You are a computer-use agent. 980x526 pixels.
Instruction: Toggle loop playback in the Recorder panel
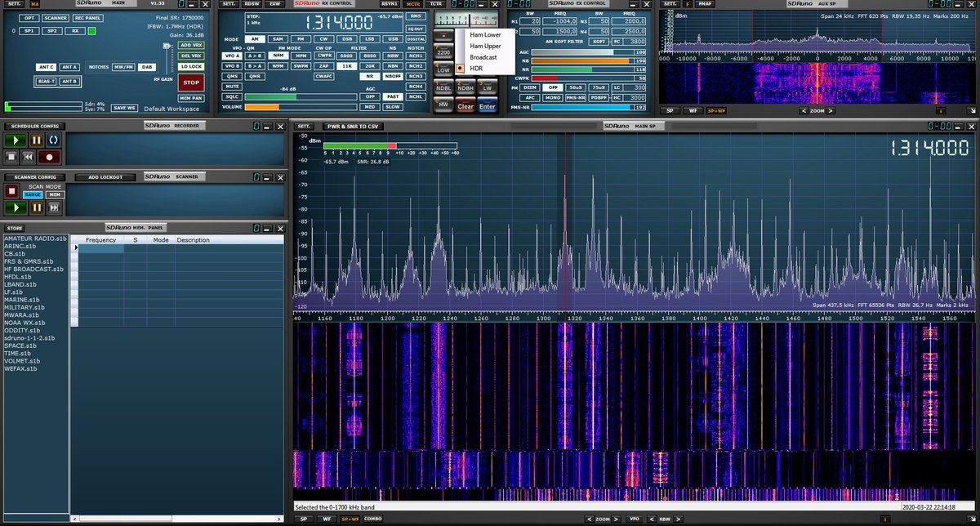point(53,140)
